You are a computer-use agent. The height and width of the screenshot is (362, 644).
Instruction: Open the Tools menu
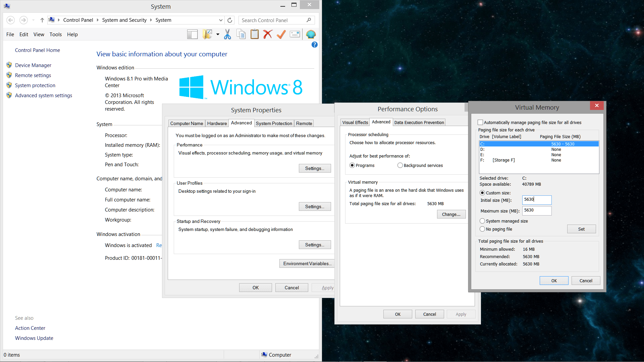55,34
